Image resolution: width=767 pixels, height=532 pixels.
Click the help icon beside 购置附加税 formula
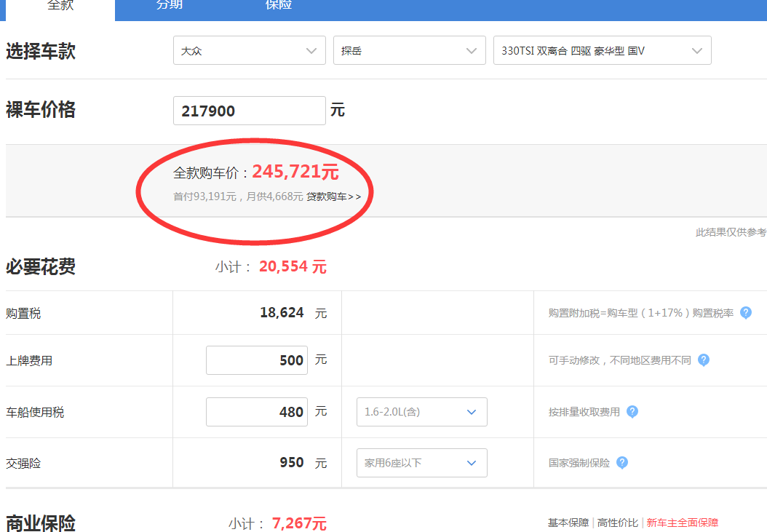pos(745,313)
